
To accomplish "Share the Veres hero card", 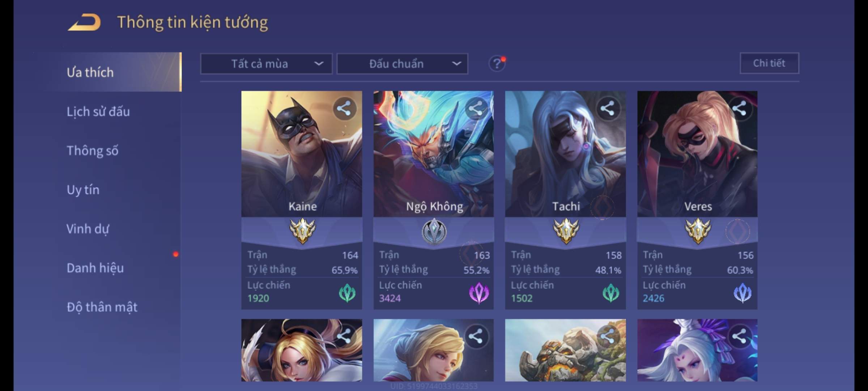I will click(739, 108).
